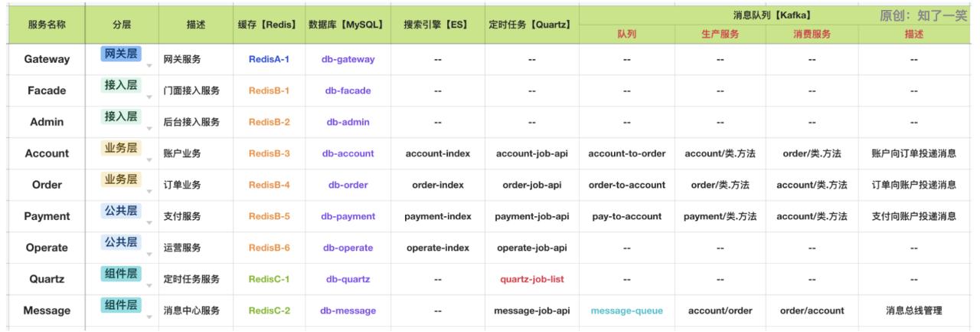Select the red 生产服务 sub-header
The height and width of the screenshot is (332, 980).
(720, 34)
